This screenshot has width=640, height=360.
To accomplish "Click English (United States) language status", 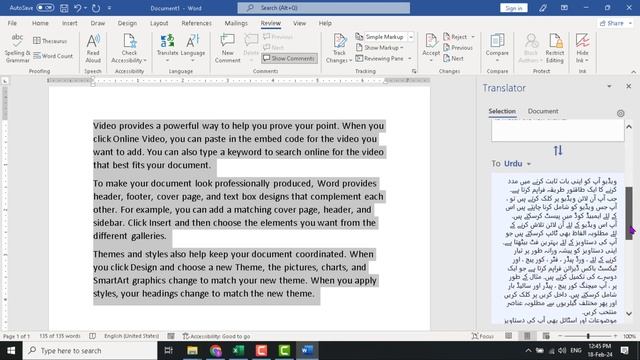I will [x=131, y=336].
